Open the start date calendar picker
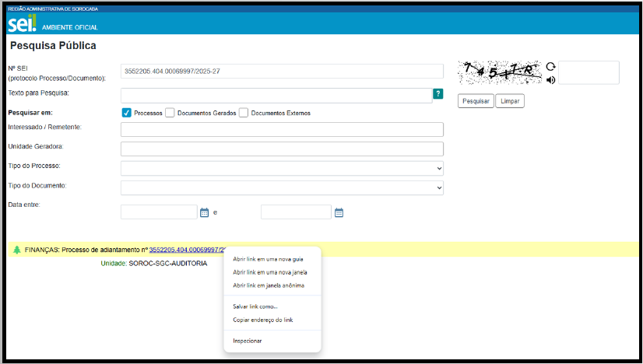The width and height of the screenshot is (643, 364). [204, 212]
